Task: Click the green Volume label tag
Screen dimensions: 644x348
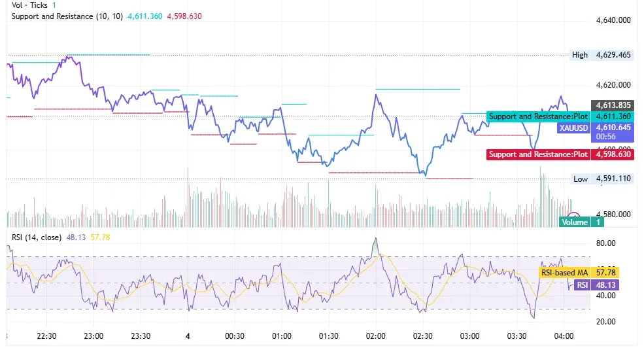Action: pyautogui.click(x=575, y=222)
